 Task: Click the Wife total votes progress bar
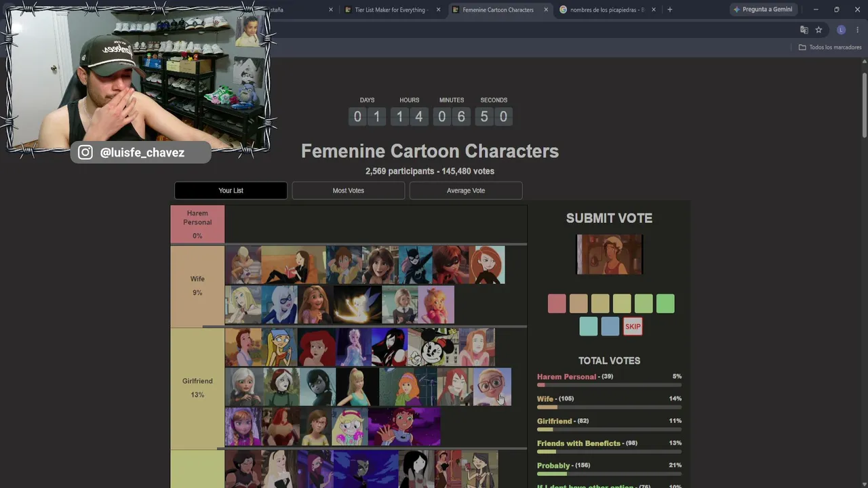pos(610,407)
